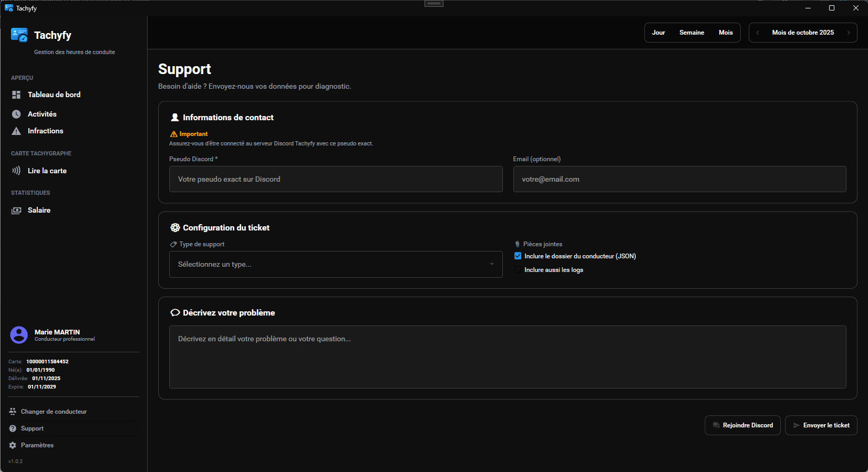Click the Tachyfy logo icon in sidebar
This screenshot has width=868, height=472.
[x=19, y=35]
